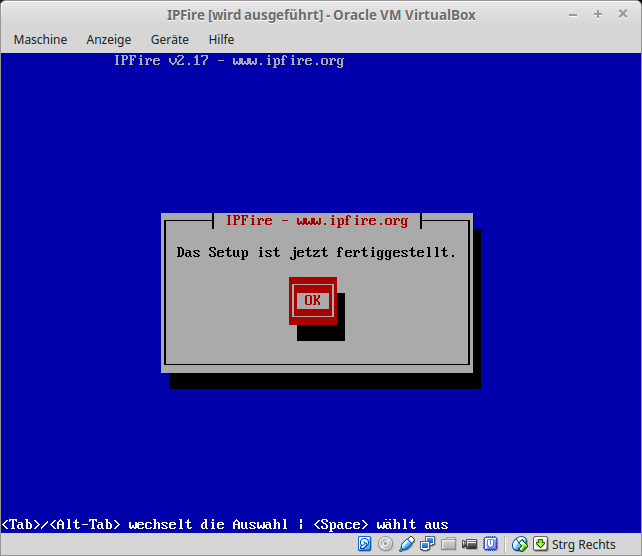
Task: Click the mouse integration status icon
Action: (x=520, y=544)
